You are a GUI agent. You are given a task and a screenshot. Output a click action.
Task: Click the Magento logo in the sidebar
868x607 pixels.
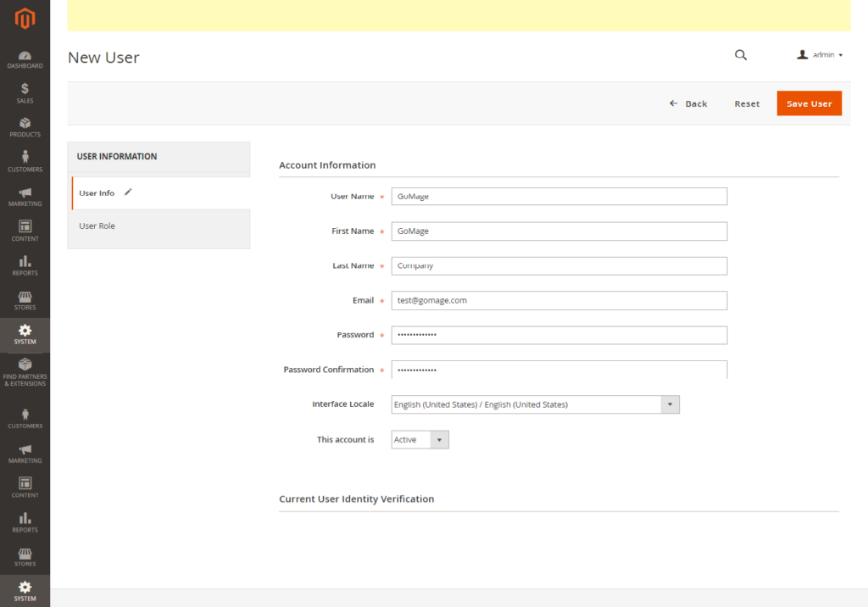tap(25, 19)
